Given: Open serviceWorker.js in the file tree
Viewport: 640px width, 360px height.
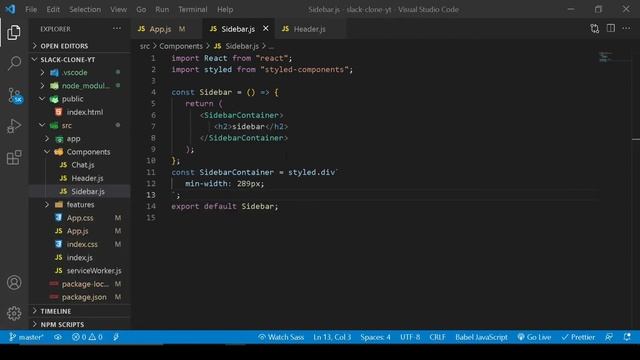Looking at the screenshot, I should [80, 271].
